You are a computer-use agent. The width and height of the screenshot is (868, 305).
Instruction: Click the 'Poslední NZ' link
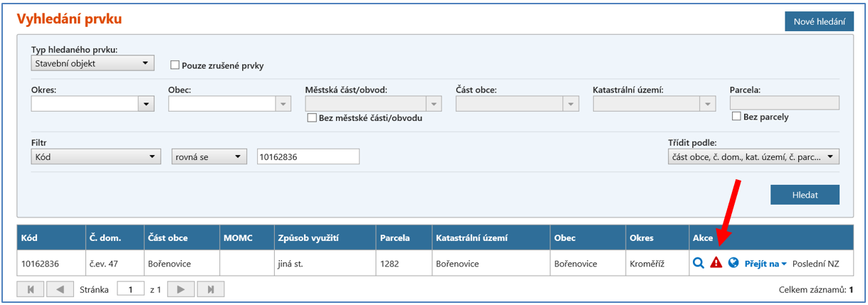[x=815, y=264]
